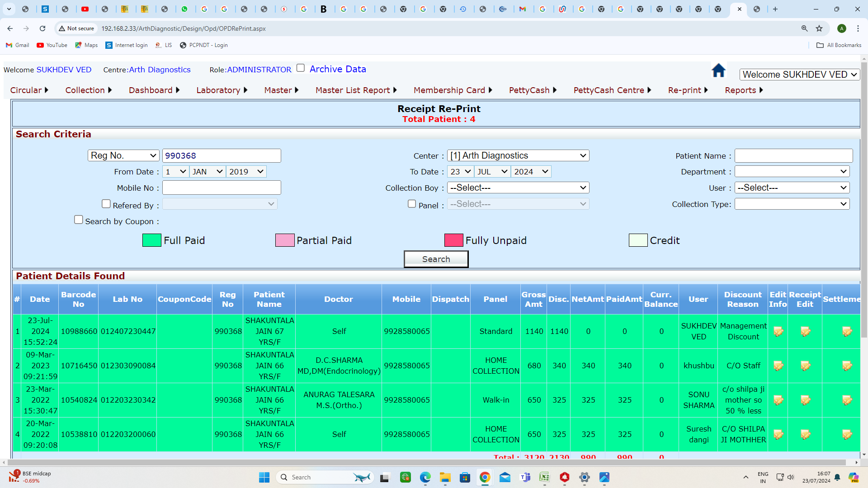The width and height of the screenshot is (868, 488).
Task: Click Settlement icon for row 3
Action: 847,400
